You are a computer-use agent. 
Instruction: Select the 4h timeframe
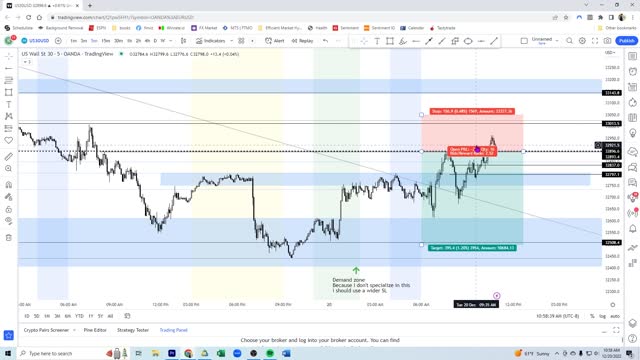point(147,41)
